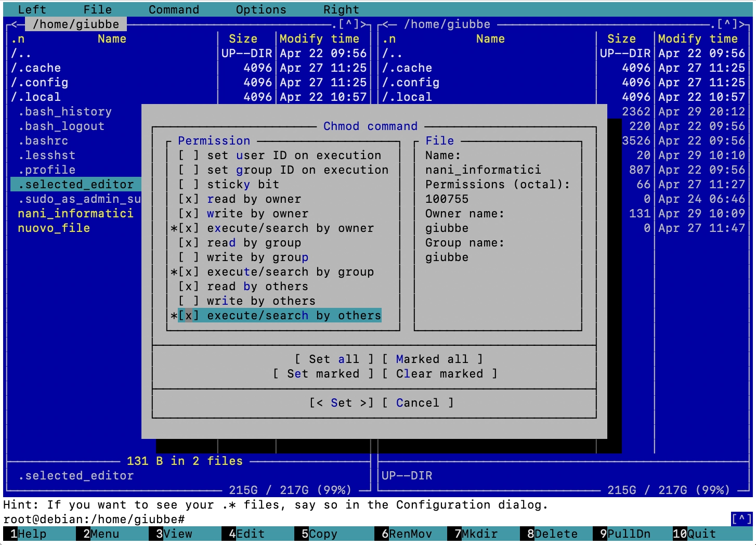Open the Options menu
This screenshot has width=756, height=545.
(x=260, y=9)
